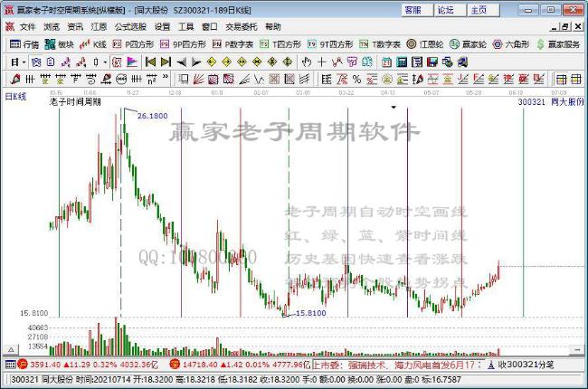
Task: Open the 文件 menu
Action: click(x=27, y=26)
